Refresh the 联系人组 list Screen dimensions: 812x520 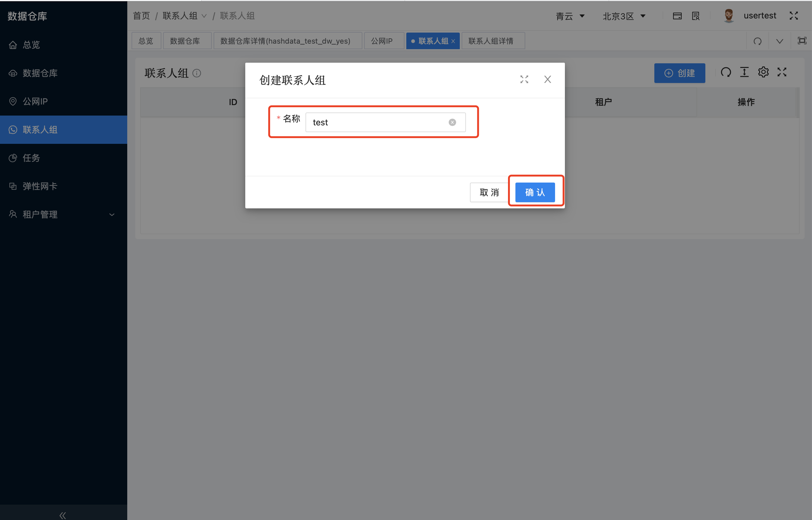[726, 72]
